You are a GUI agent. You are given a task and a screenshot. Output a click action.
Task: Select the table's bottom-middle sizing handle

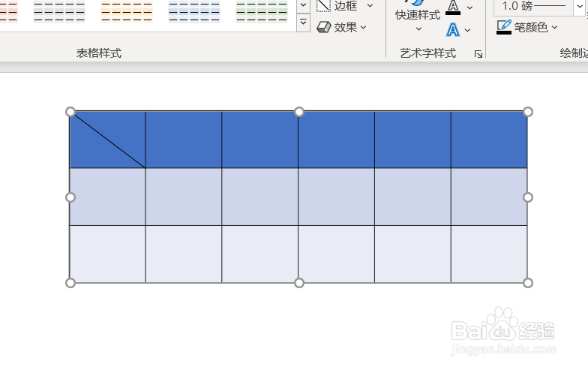(298, 283)
